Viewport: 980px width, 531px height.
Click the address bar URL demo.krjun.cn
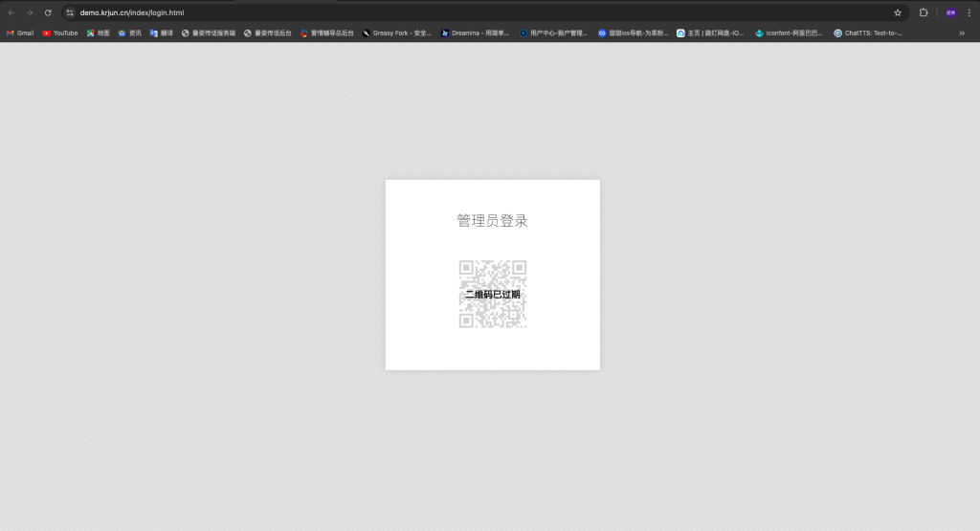click(132, 12)
